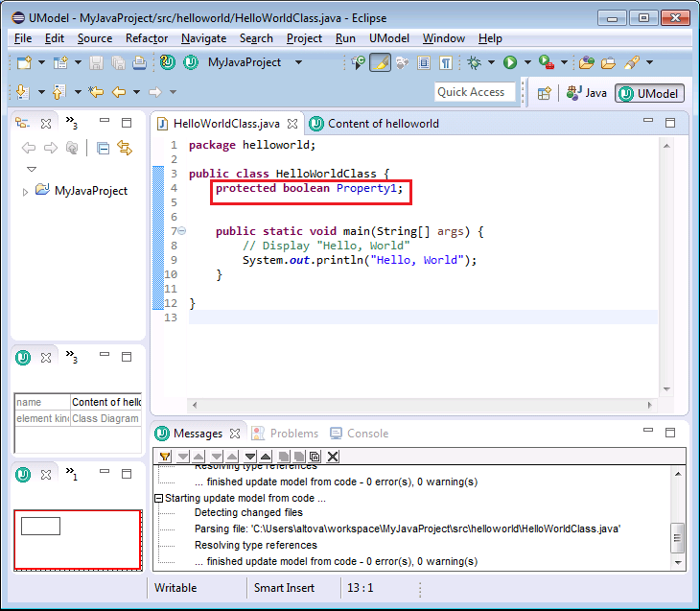Switch to the UModel perspective

[649, 93]
